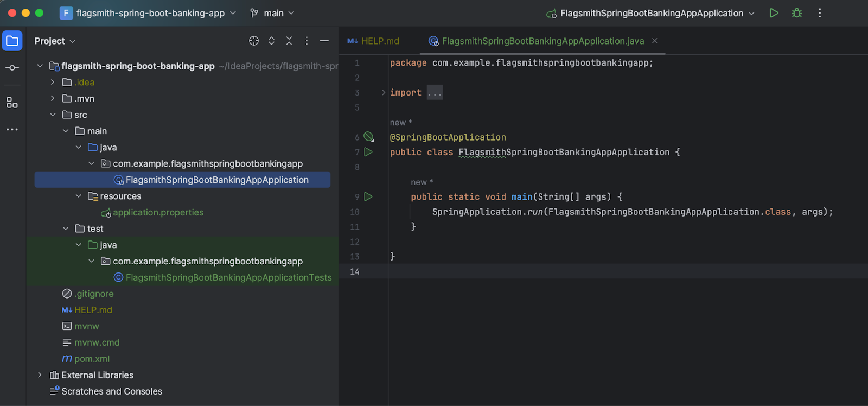Screen dimensions: 868x406
Task: Select mvnw.cmd file in tree
Action: tap(97, 342)
